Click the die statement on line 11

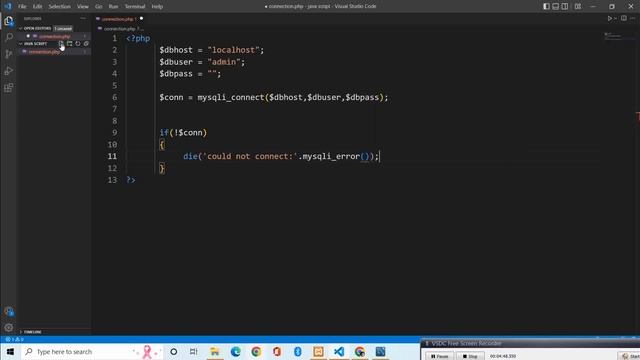point(281,156)
